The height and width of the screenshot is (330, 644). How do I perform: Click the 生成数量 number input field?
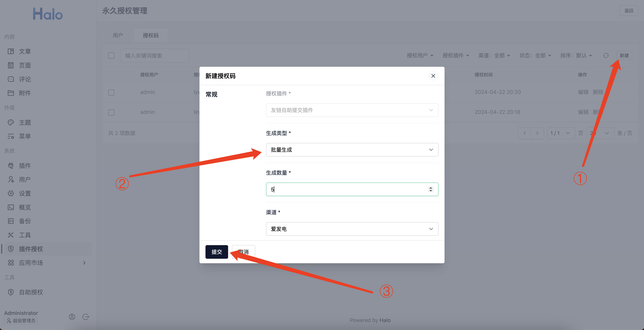(352, 189)
